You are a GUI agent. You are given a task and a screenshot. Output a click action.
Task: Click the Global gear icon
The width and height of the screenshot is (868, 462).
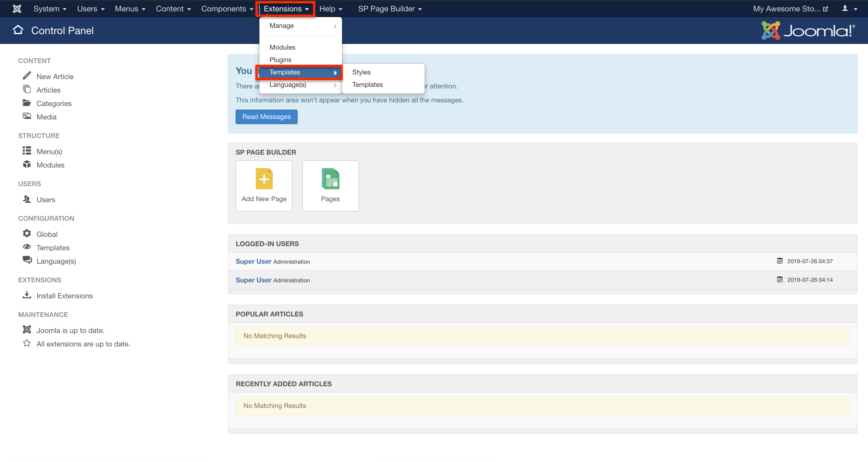(27, 233)
